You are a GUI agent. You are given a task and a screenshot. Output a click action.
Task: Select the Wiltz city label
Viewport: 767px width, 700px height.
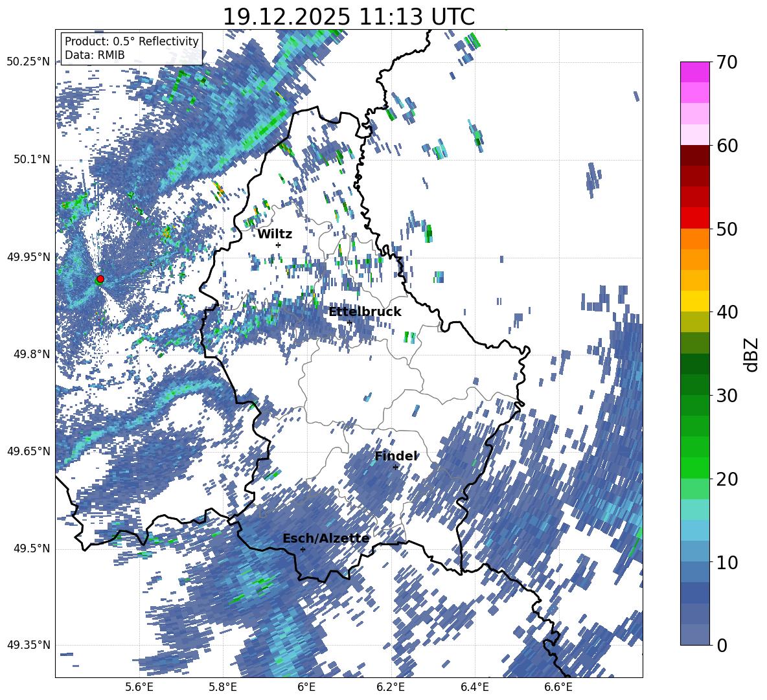click(275, 234)
